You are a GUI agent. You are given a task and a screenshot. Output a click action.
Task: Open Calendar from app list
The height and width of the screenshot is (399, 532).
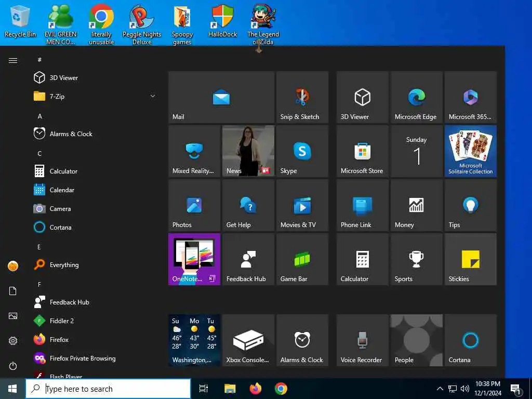tap(95, 190)
